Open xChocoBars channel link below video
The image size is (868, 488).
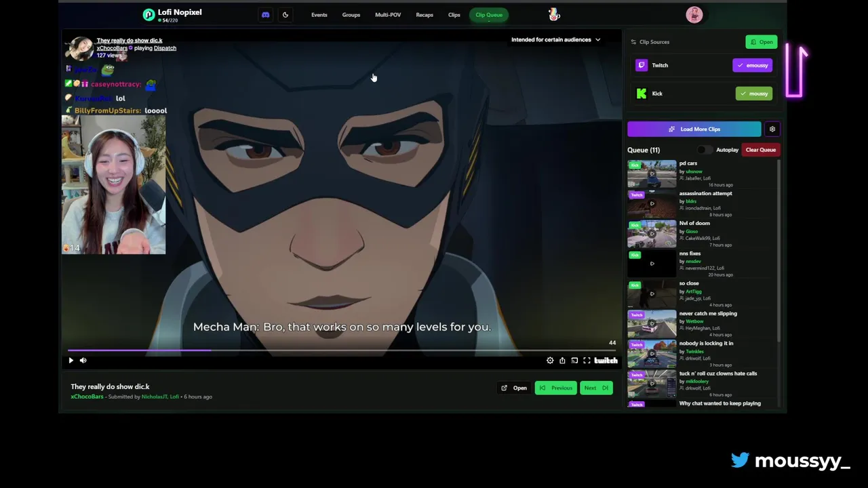(87, 396)
